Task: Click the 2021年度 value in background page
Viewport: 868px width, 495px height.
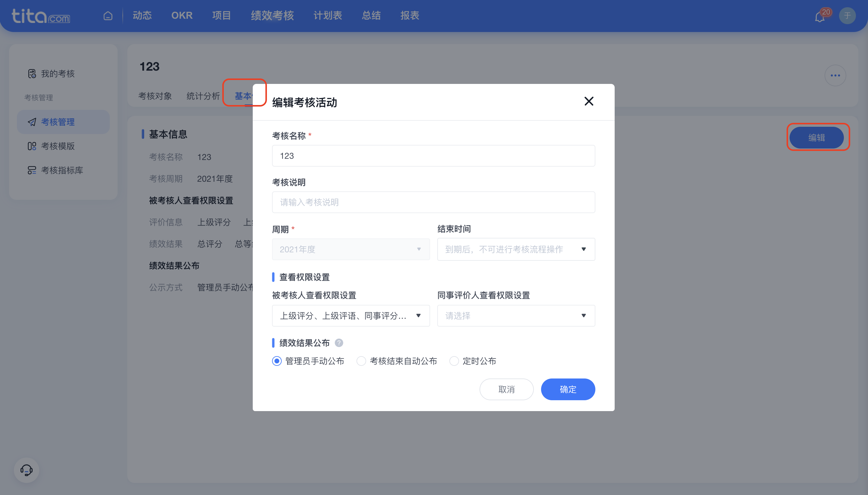Action: [x=215, y=179]
